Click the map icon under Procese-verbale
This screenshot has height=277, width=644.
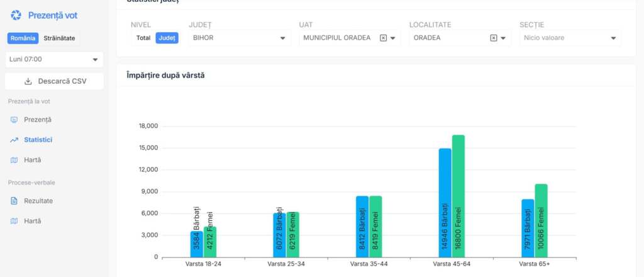click(x=14, y=221)
